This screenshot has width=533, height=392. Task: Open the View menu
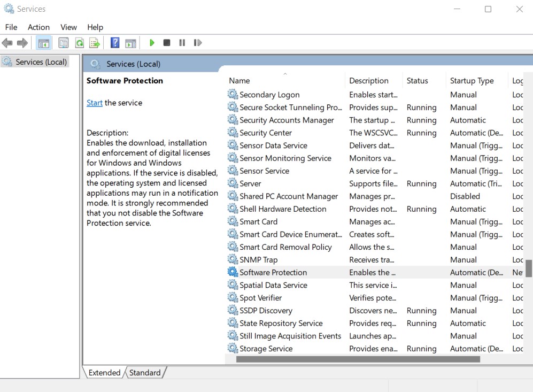click(68, 27)
